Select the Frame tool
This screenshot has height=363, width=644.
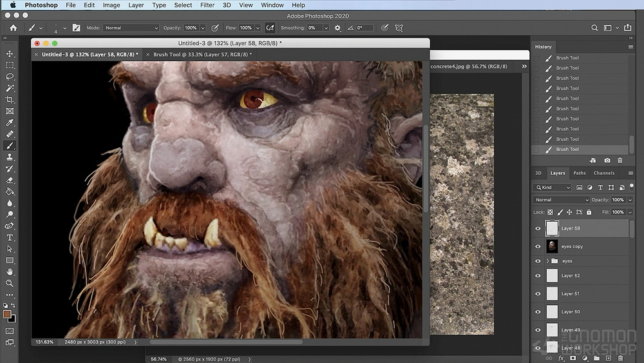[10, 112]
